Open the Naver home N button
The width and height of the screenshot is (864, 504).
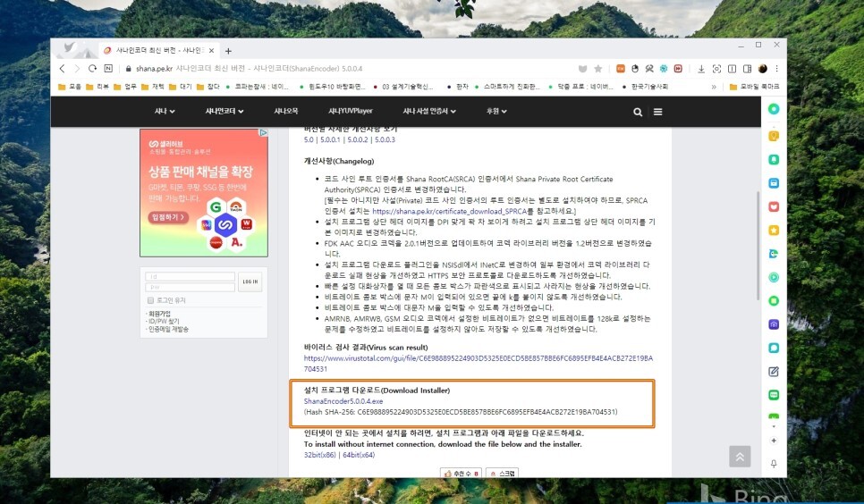(108, 68)
